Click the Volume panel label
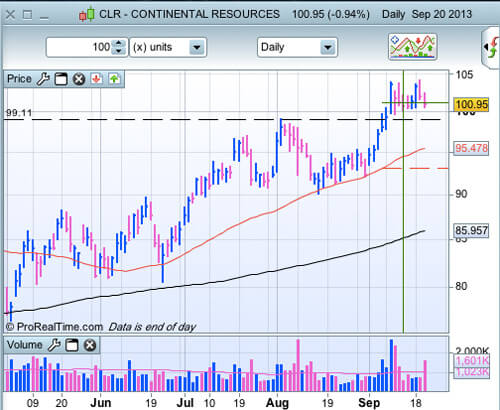 (x=25, y=345)
